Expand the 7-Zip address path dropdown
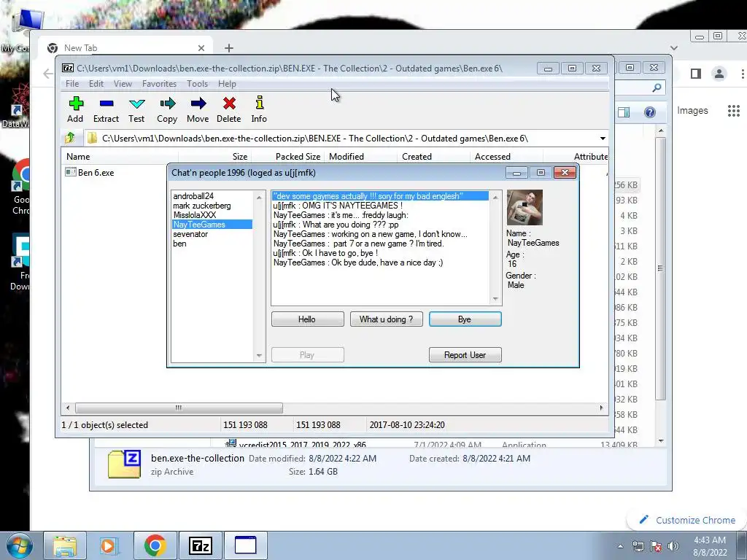Screen dimensions: 747x560 click(x=603, y=139)
